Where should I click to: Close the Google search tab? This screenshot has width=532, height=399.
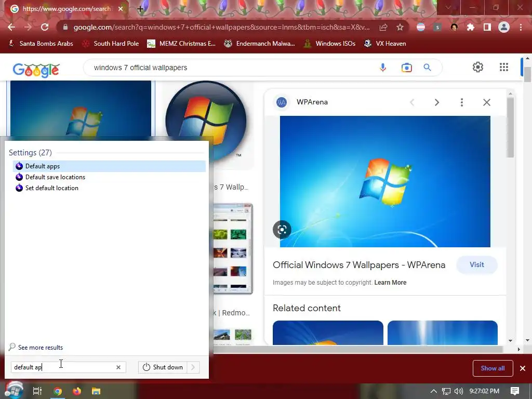coord(121,9)
